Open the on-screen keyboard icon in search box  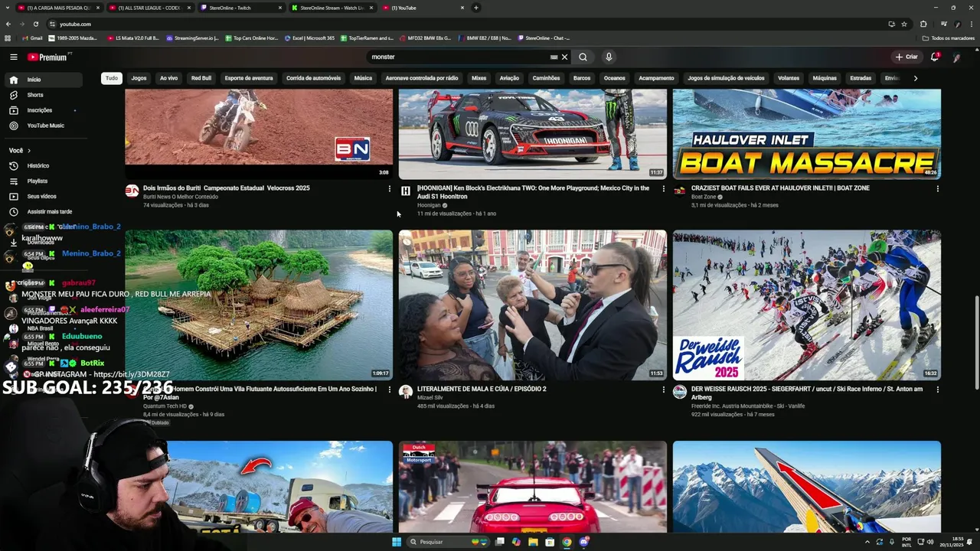click(554, 57)
